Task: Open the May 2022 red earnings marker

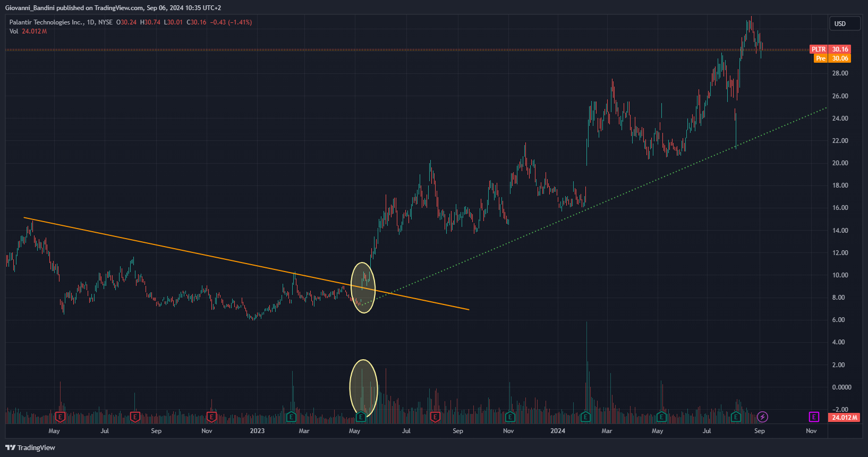Action: [60, 417]
